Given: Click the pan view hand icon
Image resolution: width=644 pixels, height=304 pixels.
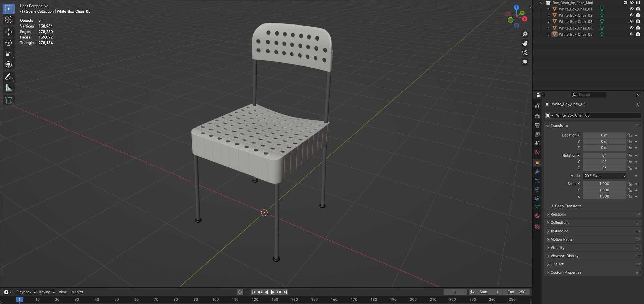Looking at the screenshot, I should click(525, 43).
